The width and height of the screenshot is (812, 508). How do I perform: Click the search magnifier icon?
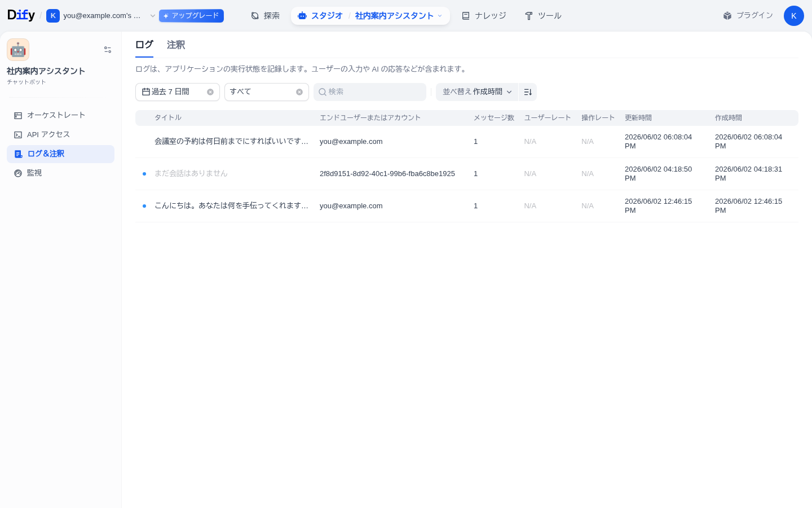click(x=323, y=92)
